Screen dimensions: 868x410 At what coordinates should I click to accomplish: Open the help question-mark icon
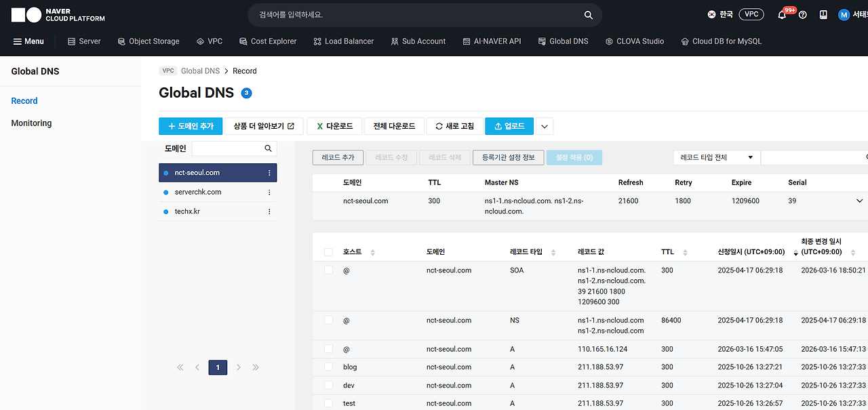pos(802,14)
